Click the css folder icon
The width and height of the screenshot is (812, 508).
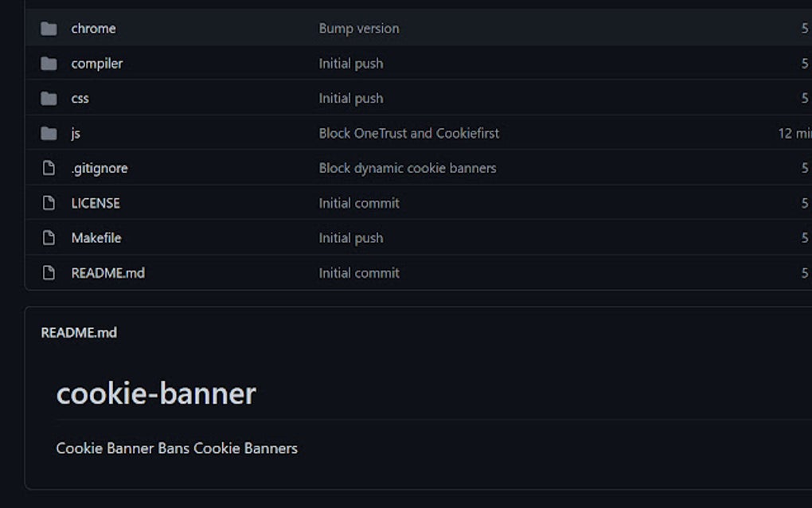[48, 98]
